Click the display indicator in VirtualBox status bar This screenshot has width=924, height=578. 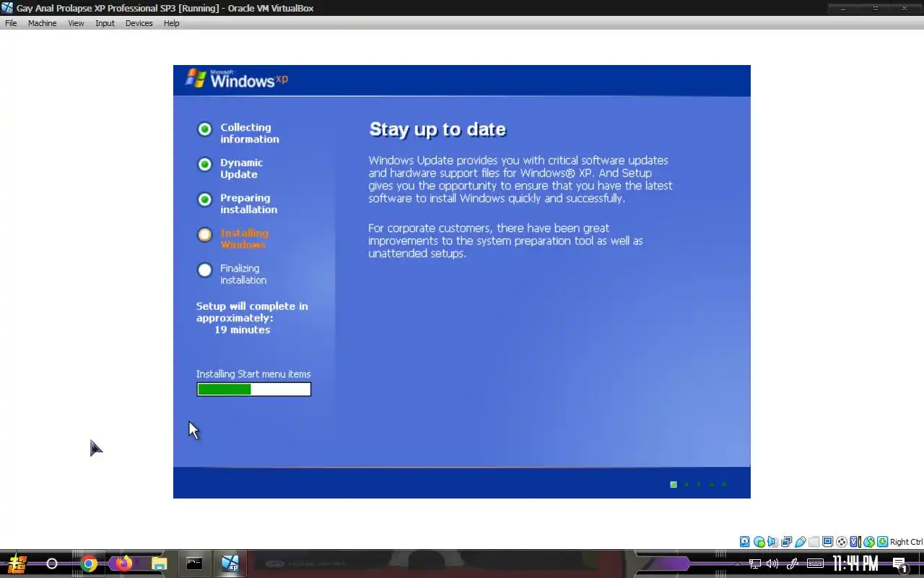pos(828,542)
